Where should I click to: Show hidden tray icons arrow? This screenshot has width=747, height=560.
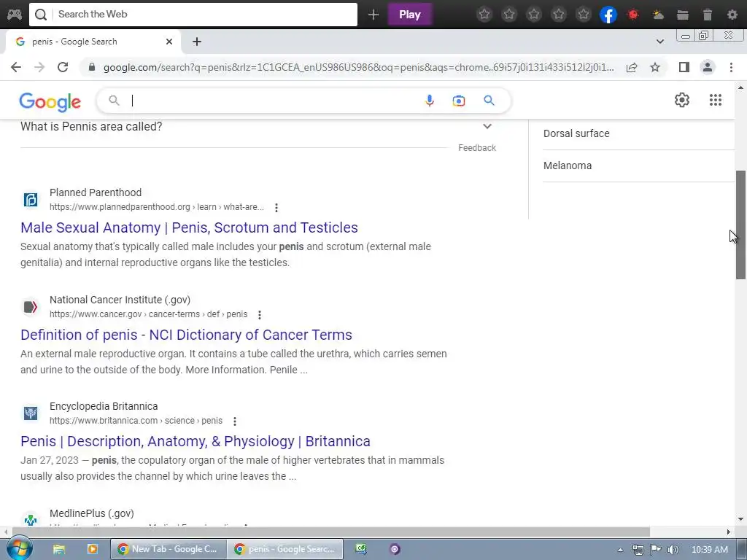[620, 550]
